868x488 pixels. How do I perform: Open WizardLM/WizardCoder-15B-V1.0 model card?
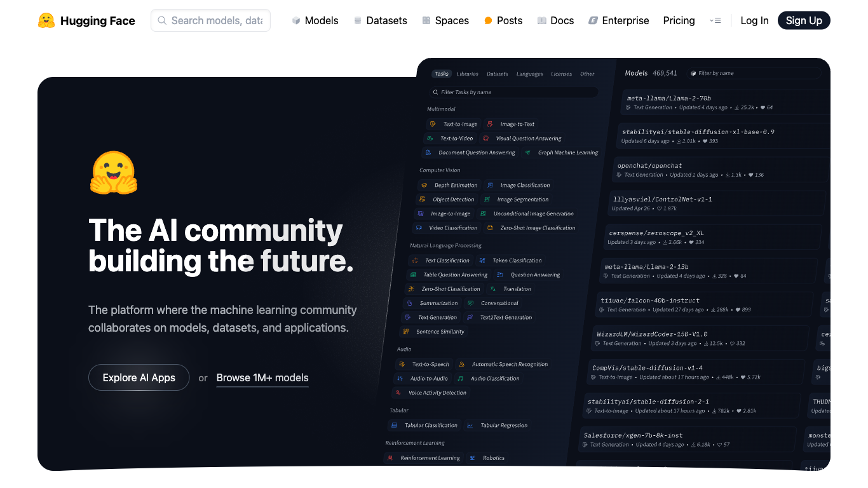701,338
